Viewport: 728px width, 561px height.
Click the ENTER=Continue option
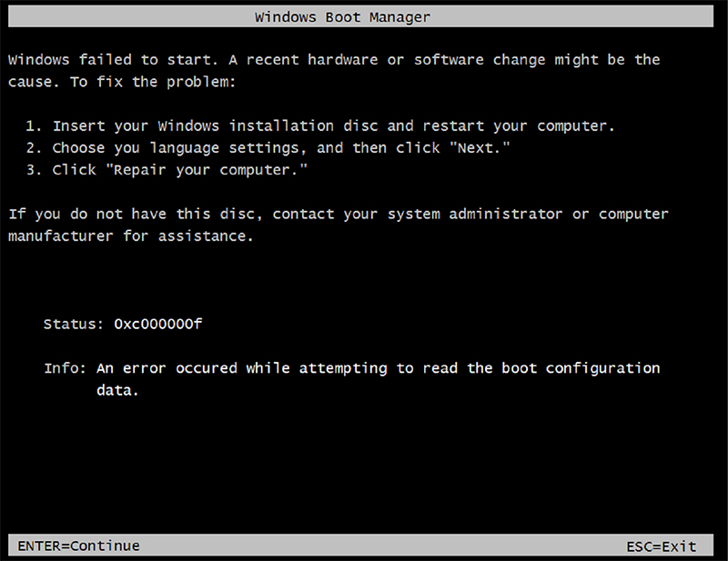tap(79, 546)
